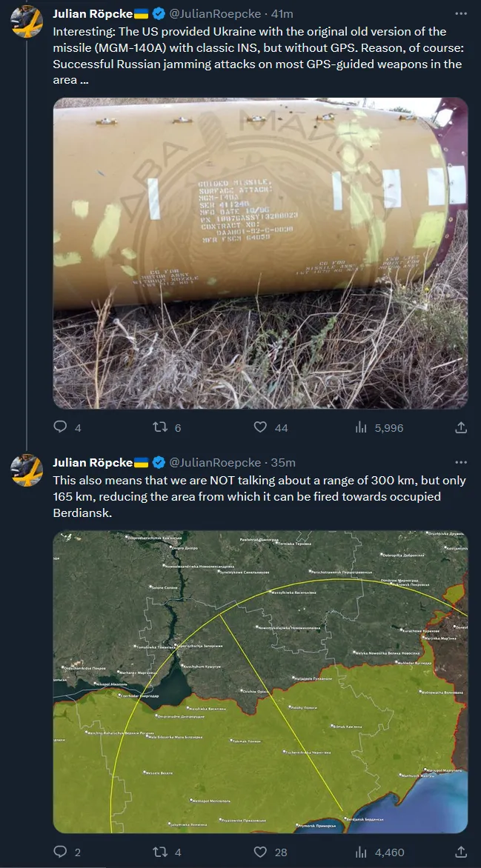Retweet the second tweet with the map
Image resolution: width=481 pixels, height=868 pixels.
(160, 852)
